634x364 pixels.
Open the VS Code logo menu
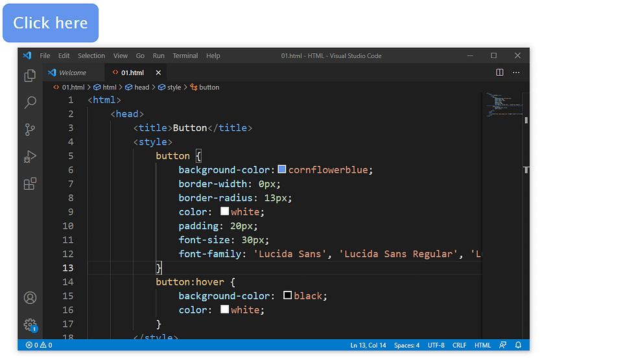click(x=27, y=56)
